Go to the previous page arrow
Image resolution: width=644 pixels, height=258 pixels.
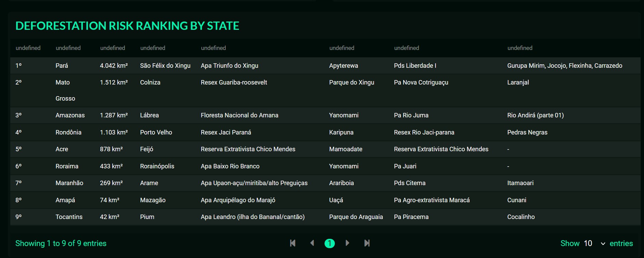[312, 243]
